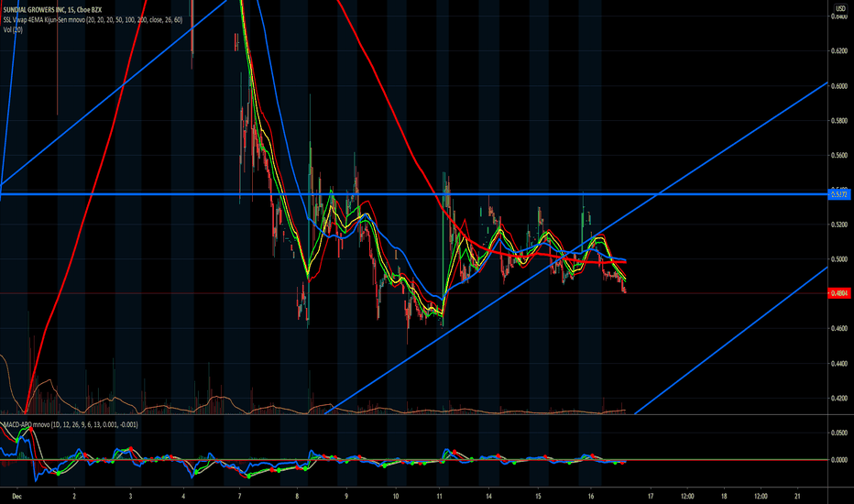Click date 16 on the time axis
854x504 pixels.
(591, 497)
